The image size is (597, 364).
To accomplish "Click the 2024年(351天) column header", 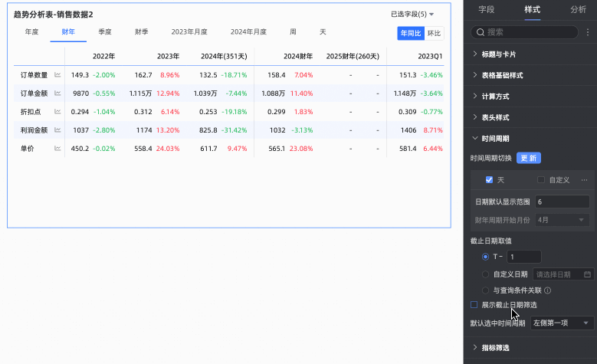I will pos(224,57).
